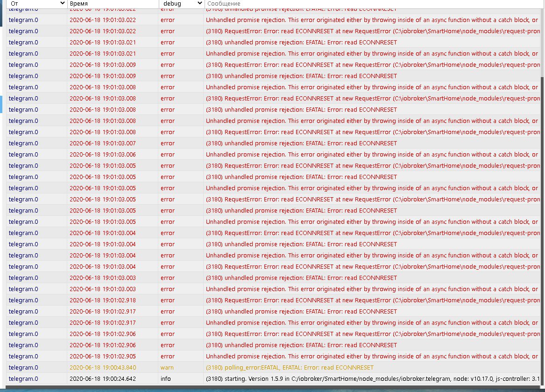Click timestamp 2020-06-18 19:01:02.918
Image resolution: width=545 pixels, height=392 pixels.
click(x=103, y=300)
